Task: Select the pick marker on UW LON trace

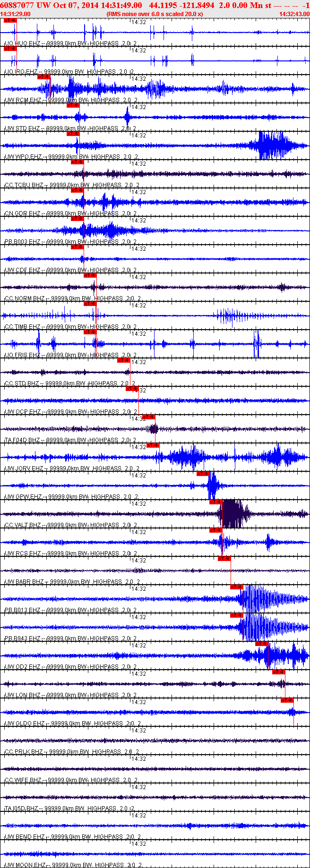Action: (x=279, y=672)
